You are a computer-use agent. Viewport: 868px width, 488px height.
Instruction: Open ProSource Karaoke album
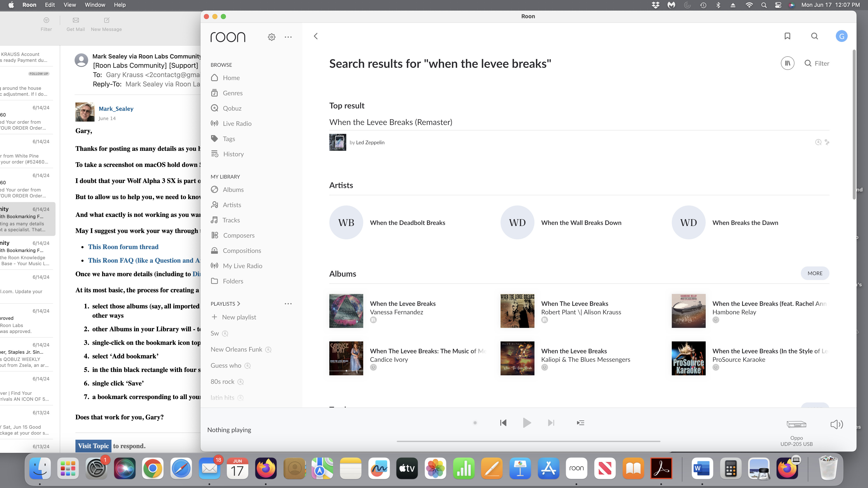[688, 358]
